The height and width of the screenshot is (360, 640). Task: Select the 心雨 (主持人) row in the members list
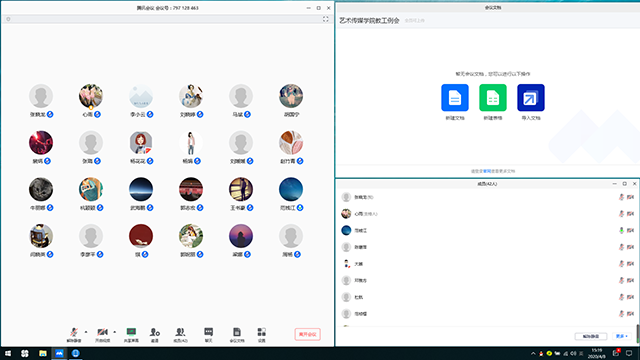click(487, 213)
